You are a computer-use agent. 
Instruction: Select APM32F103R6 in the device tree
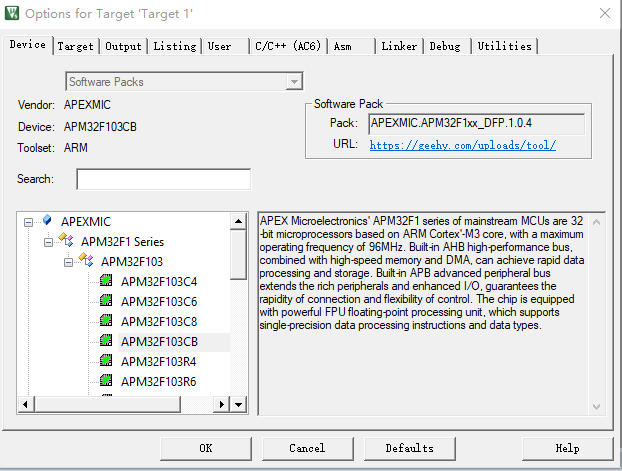point(159,381)
